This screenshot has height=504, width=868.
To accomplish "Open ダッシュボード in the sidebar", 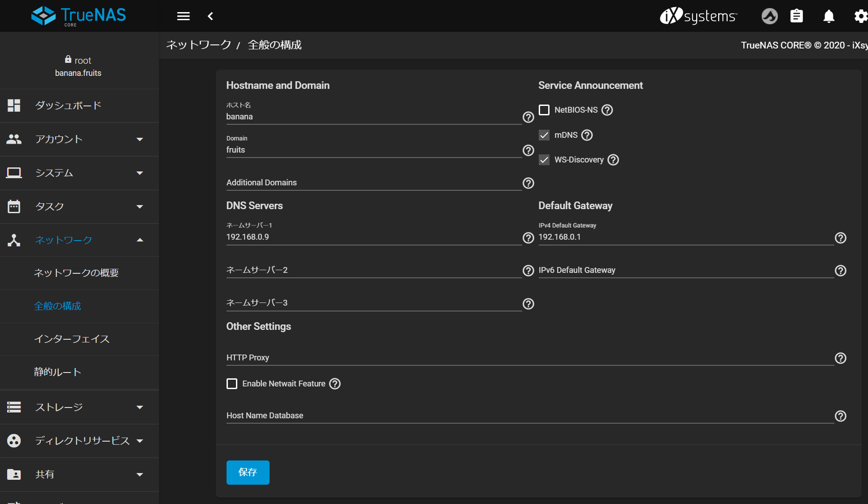I will (x=79, y=106).
